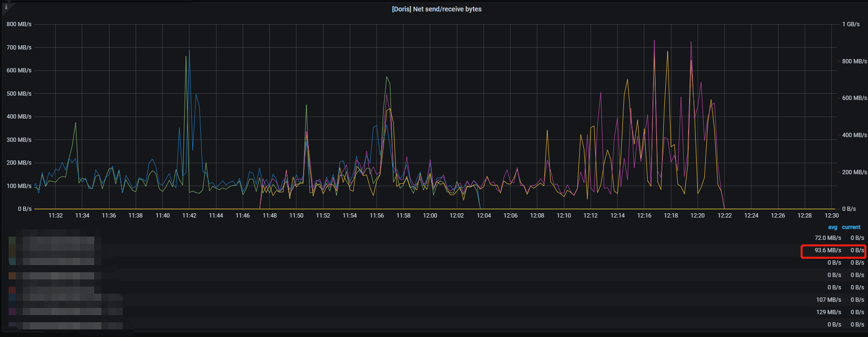
Task: Sort the legend by the current column
Action: (851, 228)
